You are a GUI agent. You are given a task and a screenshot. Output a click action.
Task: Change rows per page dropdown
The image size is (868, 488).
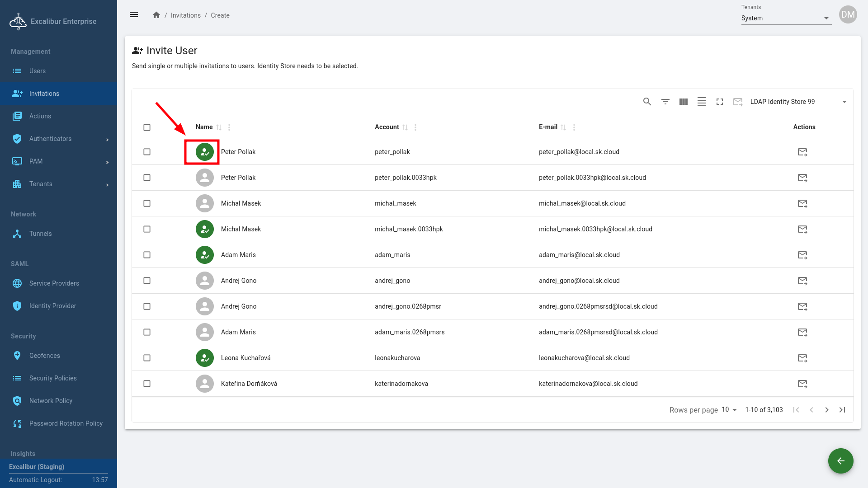coord(729,410)
